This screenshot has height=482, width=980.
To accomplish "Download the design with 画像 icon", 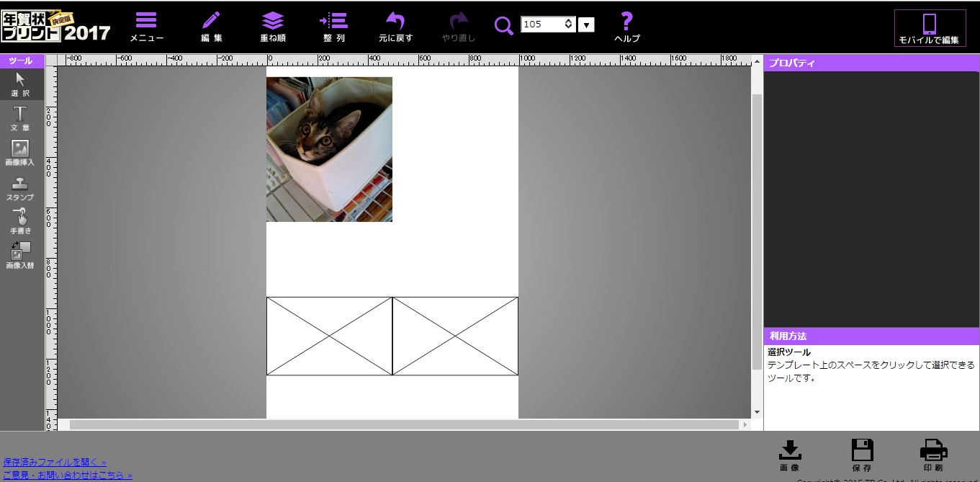I will pyautogui.click(x=790, y=455).
